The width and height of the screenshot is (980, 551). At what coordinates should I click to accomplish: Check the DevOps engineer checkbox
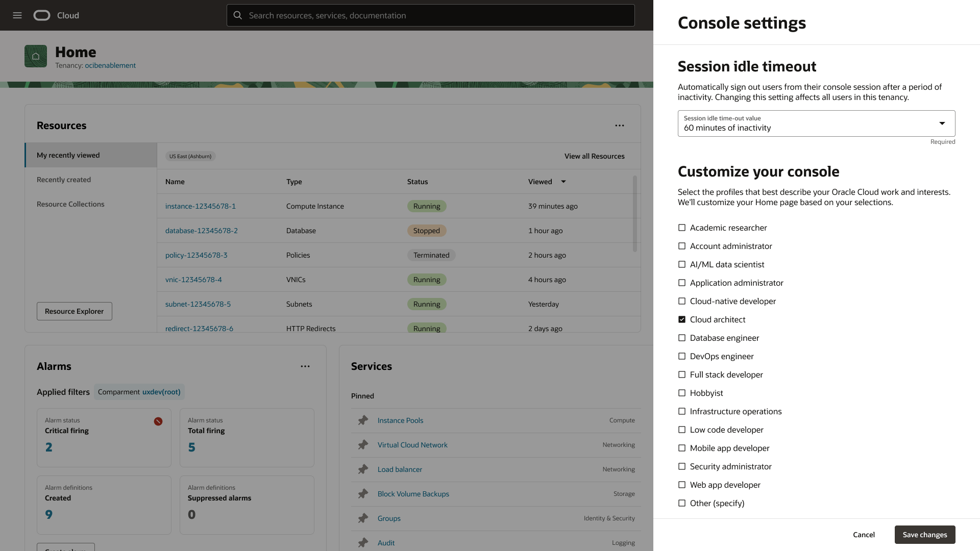tap(682, 356)
